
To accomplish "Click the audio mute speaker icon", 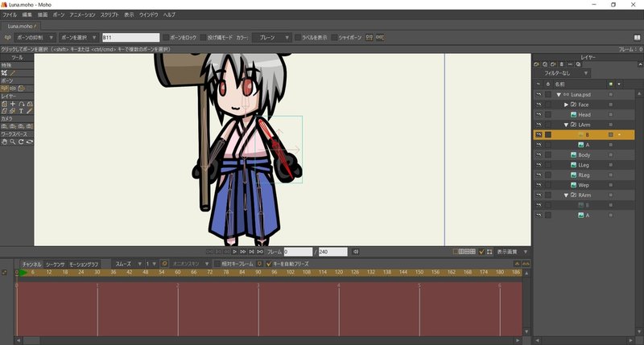I will click(x=356, y=252).
